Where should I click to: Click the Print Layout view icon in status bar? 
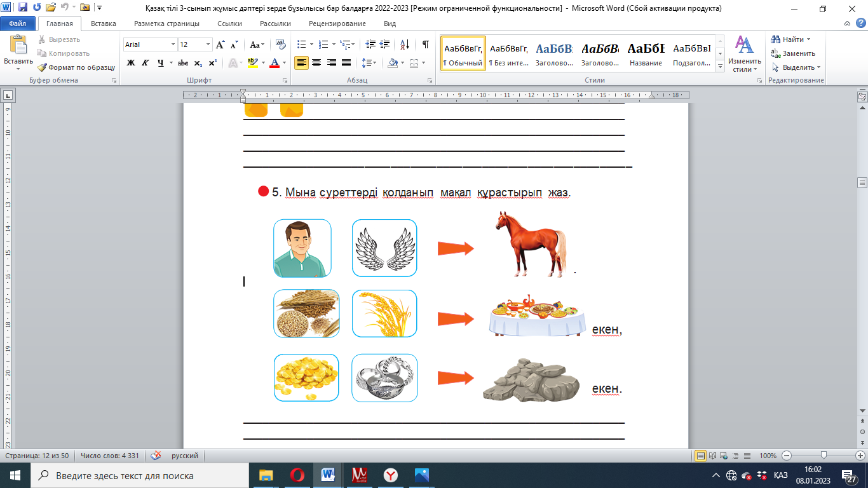click(x=701, y=456)
